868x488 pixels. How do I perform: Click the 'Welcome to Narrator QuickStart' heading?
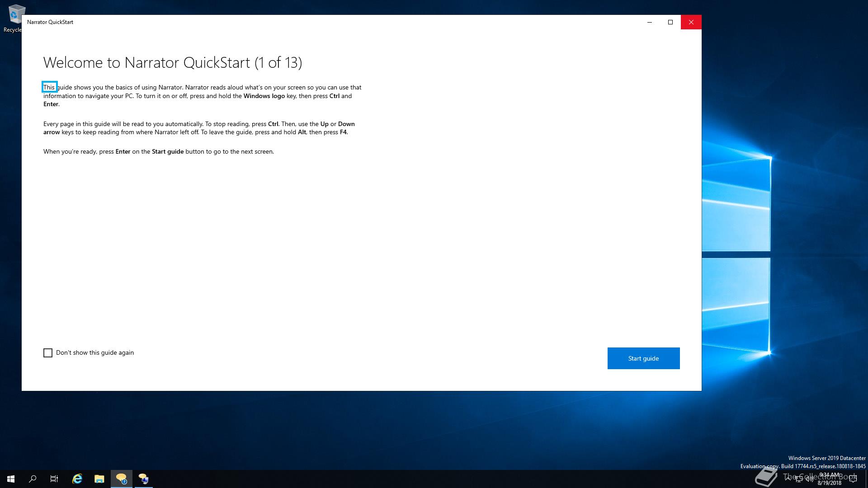pyautogui.click(x=173, y=62)
